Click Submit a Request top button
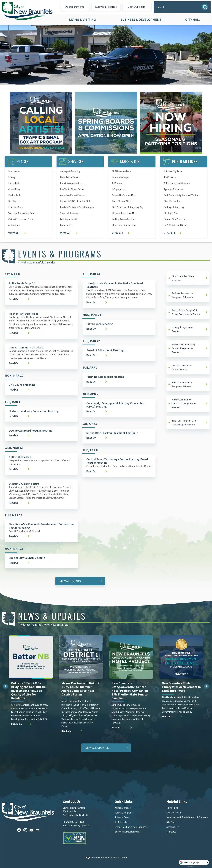The image size is (212, 868). point(106,7)
